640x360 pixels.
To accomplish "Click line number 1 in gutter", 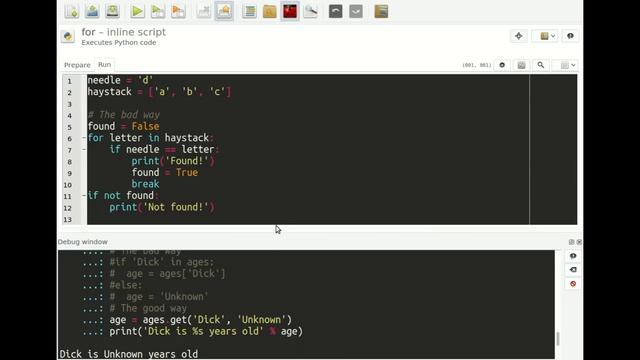I will (x=69, y=81).
